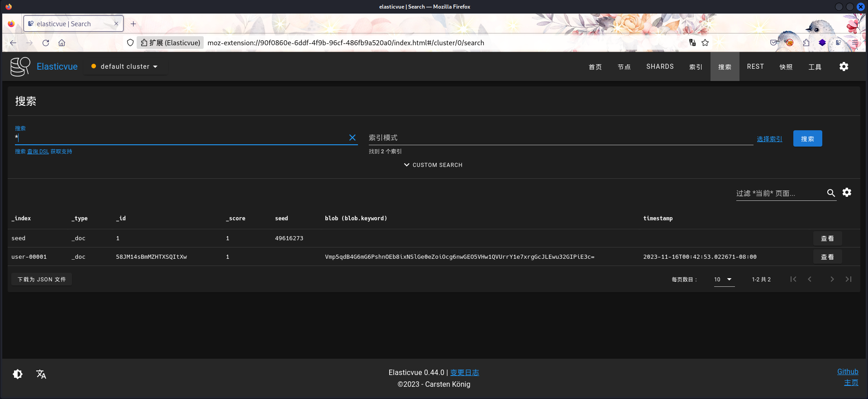This screenshot has width=868, height=399.
Task: Open the Firefox hamburger menu
Action: point(854,43)
